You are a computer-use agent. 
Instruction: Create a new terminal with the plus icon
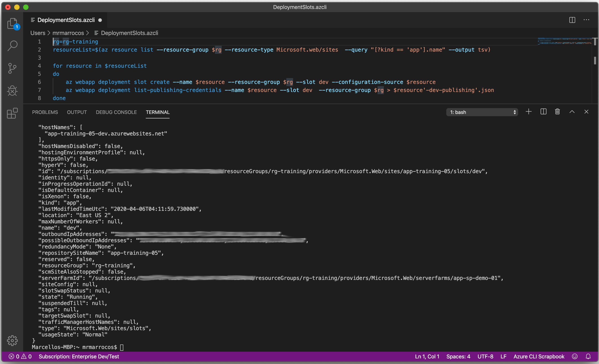[529, 112]
